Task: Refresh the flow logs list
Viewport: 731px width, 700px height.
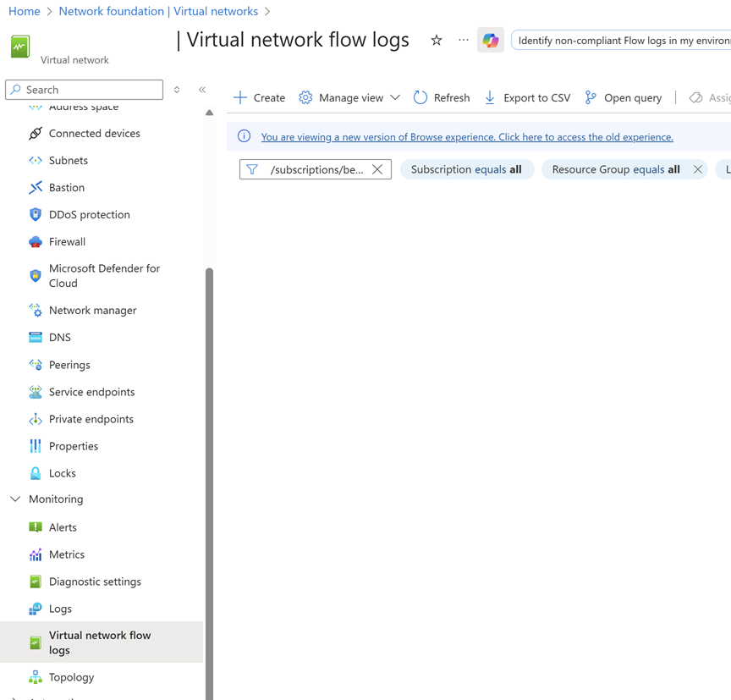Action: tap(442, 98)
